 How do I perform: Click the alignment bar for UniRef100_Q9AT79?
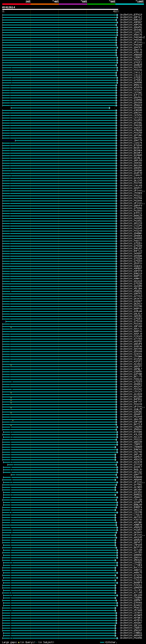[66, 140]
